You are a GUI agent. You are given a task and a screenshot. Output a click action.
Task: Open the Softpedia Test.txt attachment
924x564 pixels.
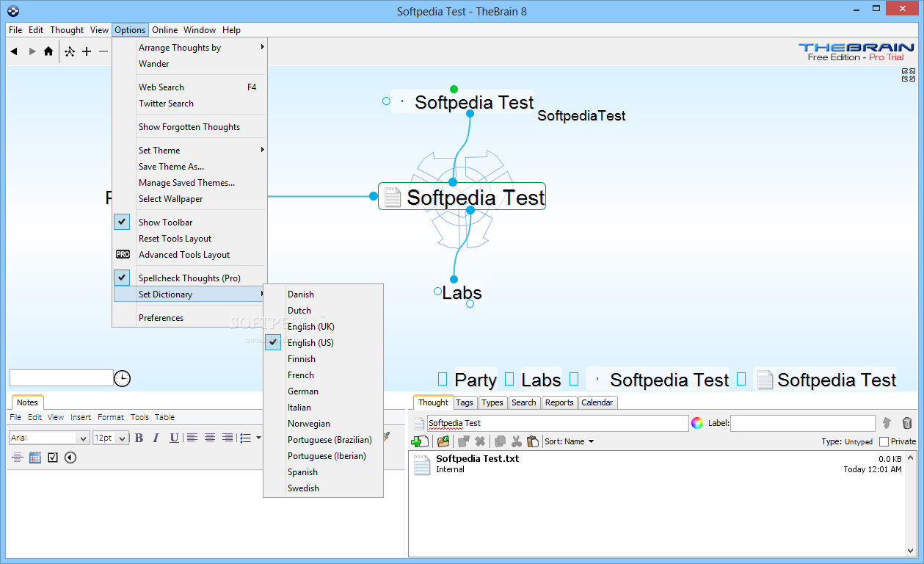(477, 458)
